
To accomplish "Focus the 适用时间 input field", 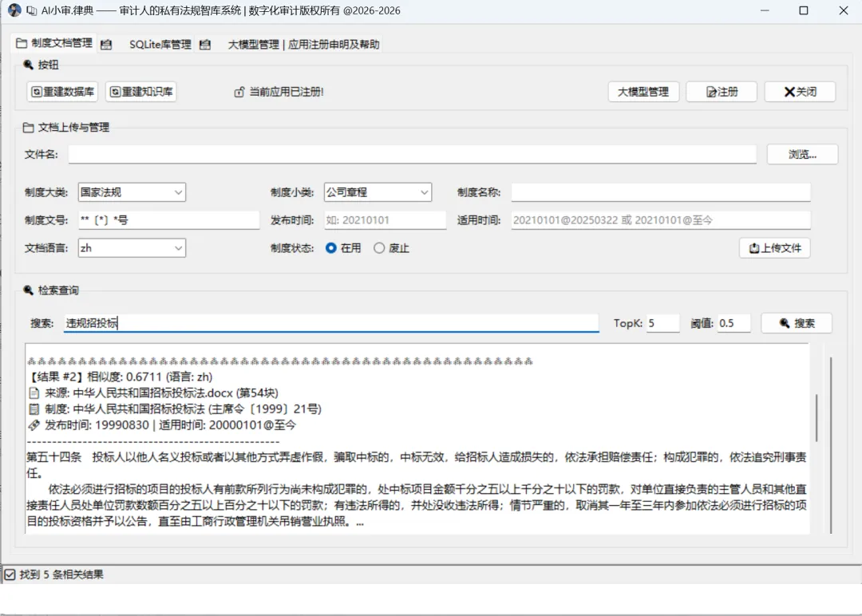I will coord(661,220).
